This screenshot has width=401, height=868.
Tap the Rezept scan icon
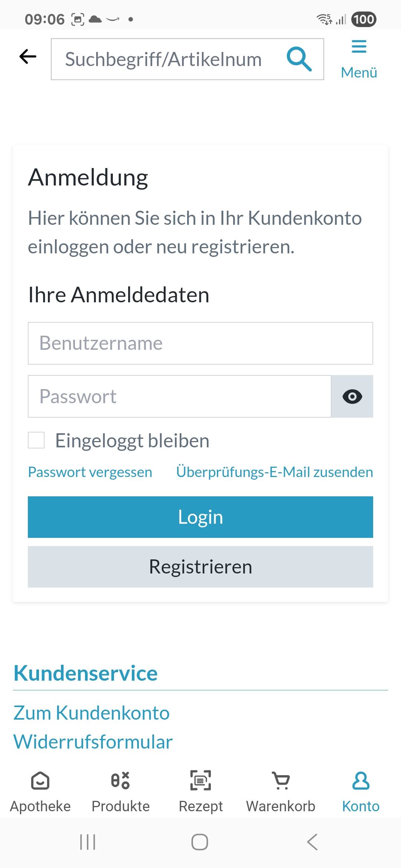200,780
